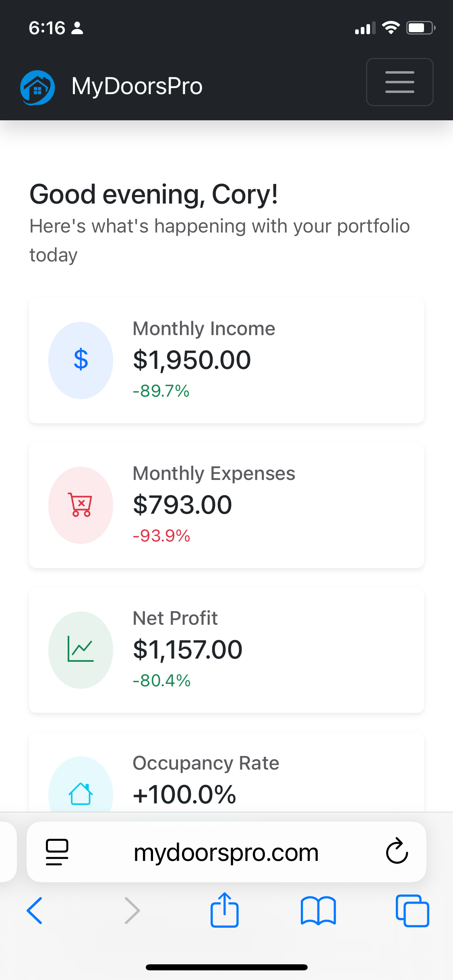Tap the red expenses cart icon
Viewport: 453px width, 980px height.
pos(81,505)
